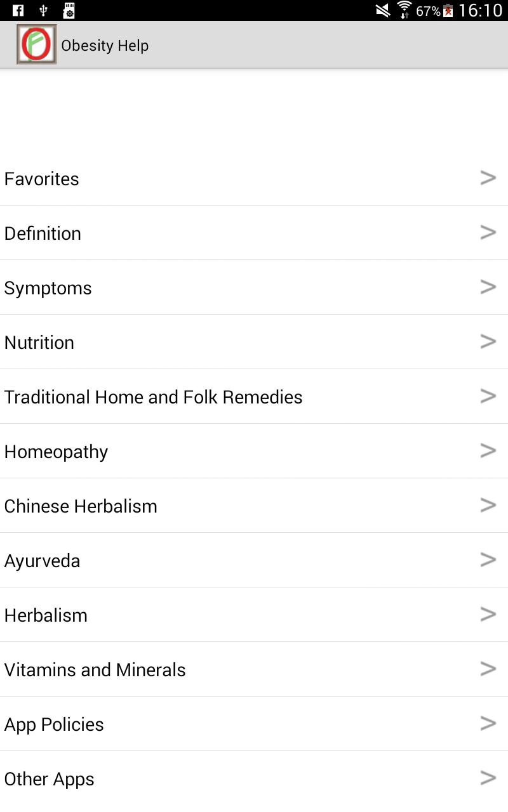Image resolution: width=508 pixels, height=812 pixels.
Task: Tap the battery status icon
Action: pyautogui.click(x=448, y=11)
